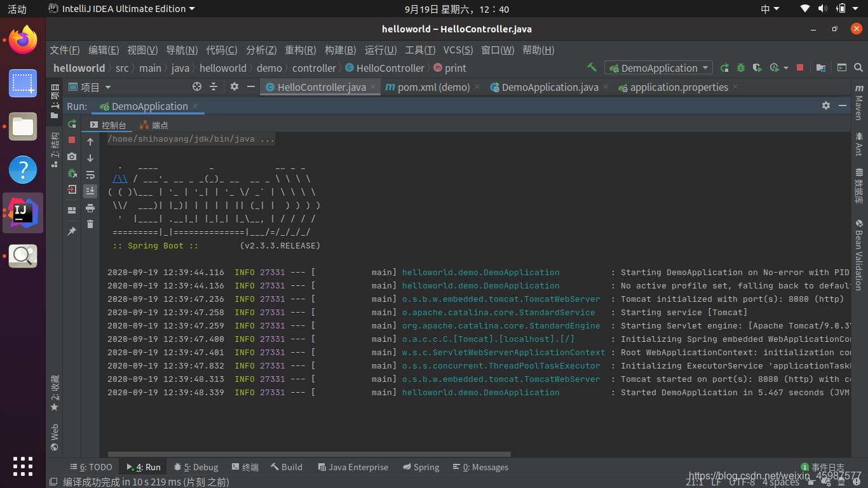The width and height of the screenshot is (868, 488).
Task: Run DemoApplication with Coverage
Action: pos(757,67)
